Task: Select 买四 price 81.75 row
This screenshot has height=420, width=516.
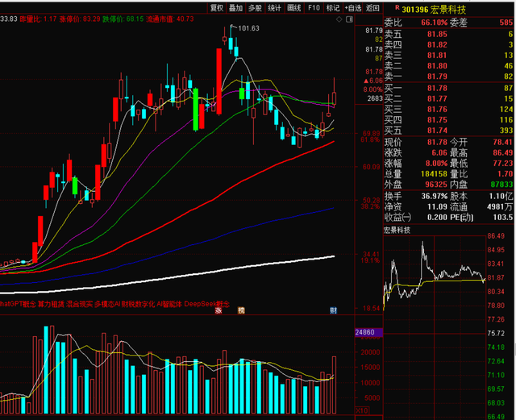Action: pyautogui.click(x=448, y=119)
